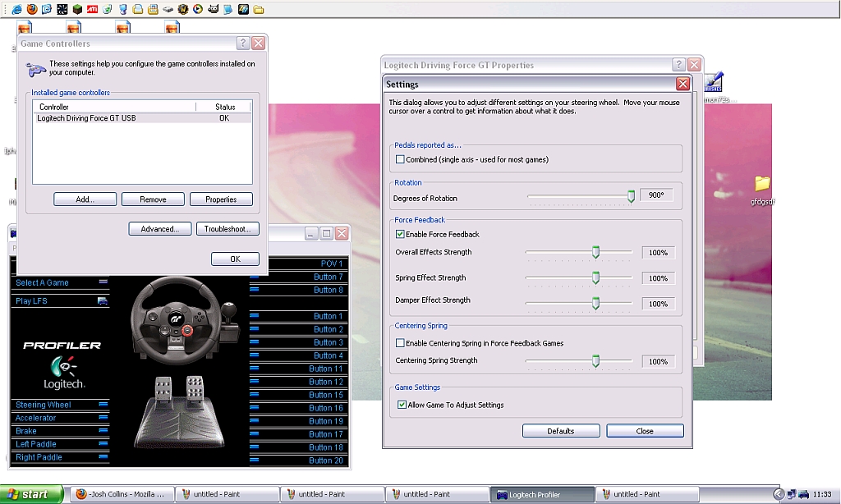Open the blue car Logitech tray icon

[x=803, y=494]
